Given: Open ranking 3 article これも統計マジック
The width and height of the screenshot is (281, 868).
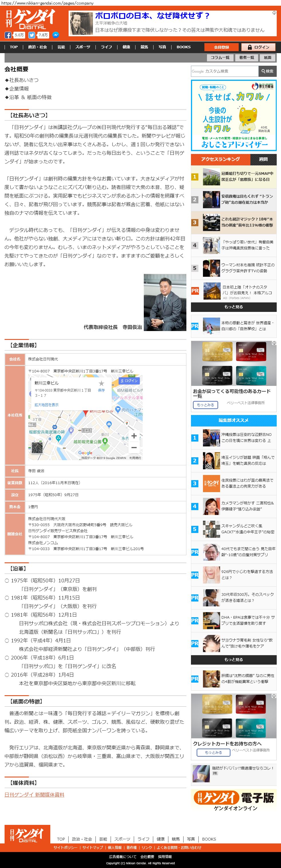Looking at the screenshot, I should [234, 222].
